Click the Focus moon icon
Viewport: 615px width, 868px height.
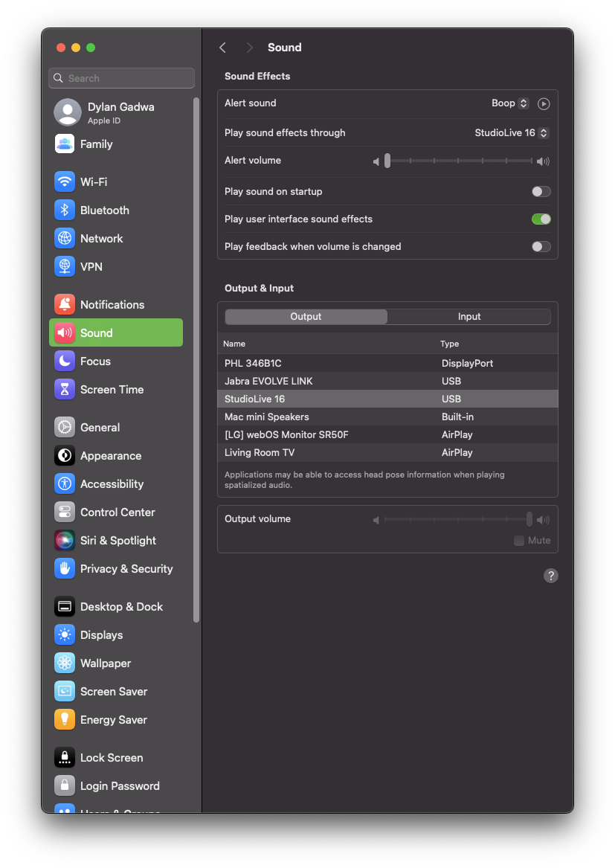(65, 361)
